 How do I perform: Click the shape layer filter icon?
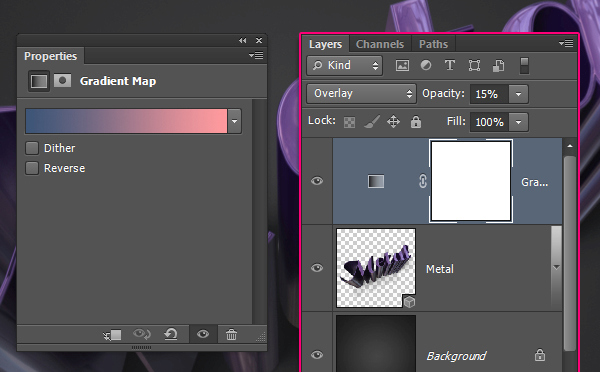[474, 65]
